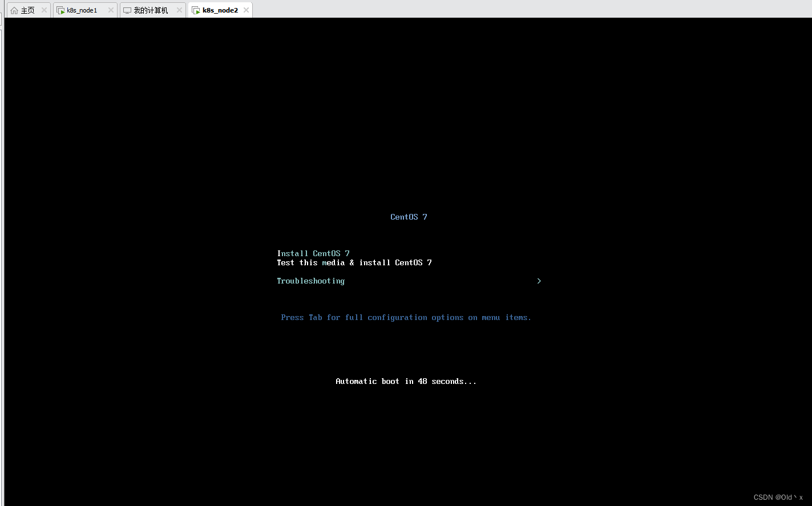Click the VM icon on k8s_node1 tab
The height and width of the screenshot is (506, 812).
pyautogui.click(x=60, y=10)
